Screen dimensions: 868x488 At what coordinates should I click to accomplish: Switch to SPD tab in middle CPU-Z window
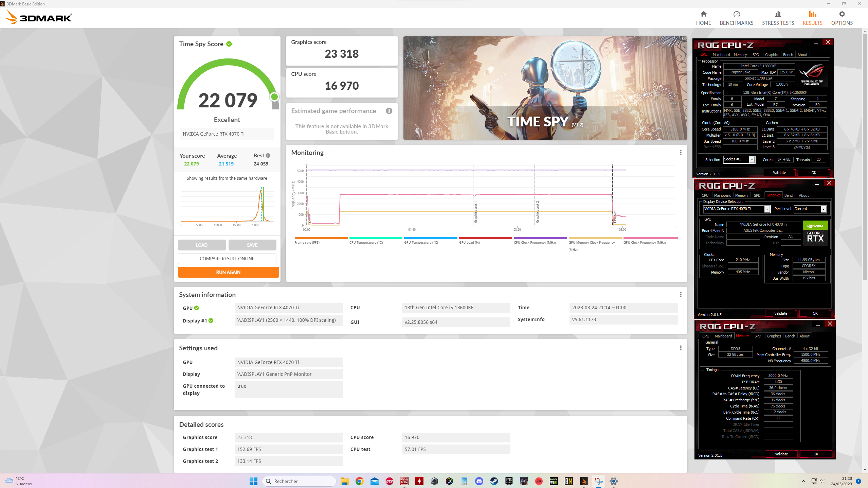757,195
